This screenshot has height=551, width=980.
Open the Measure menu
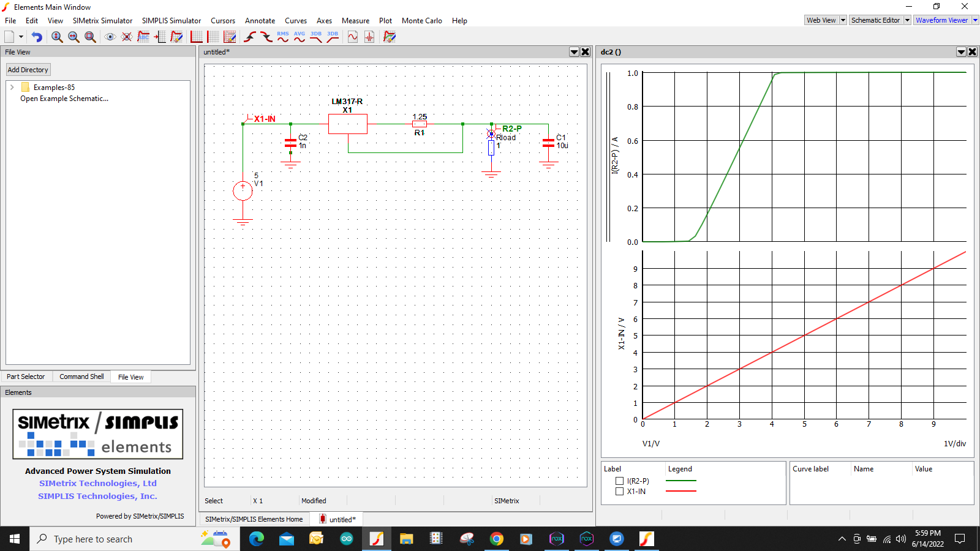(x=355, y=21)
